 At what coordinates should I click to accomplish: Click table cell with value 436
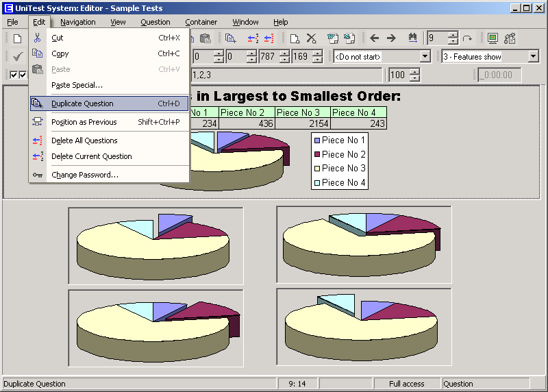pyautogui.click(x=247, y=123)
